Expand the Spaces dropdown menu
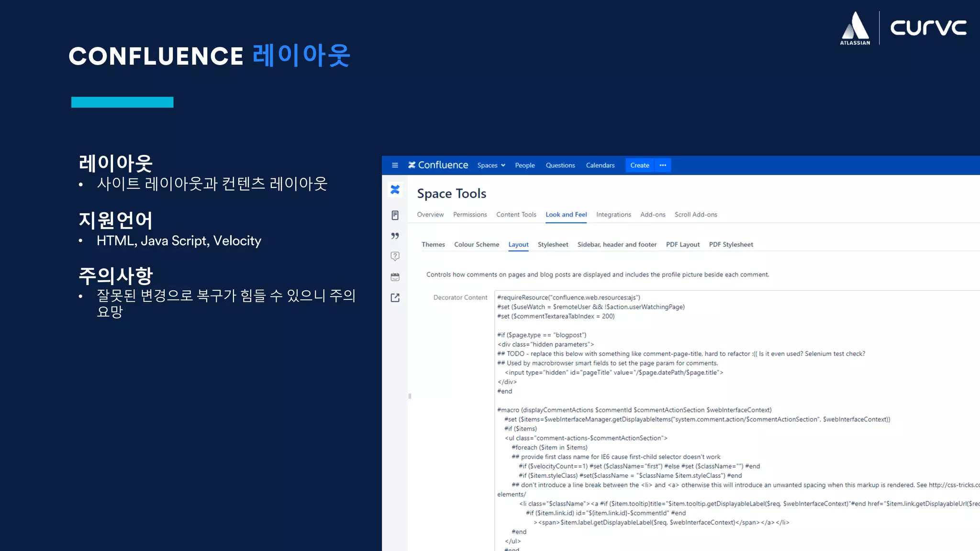The width and height of the screenshot is (980, 551). point(491,165)
